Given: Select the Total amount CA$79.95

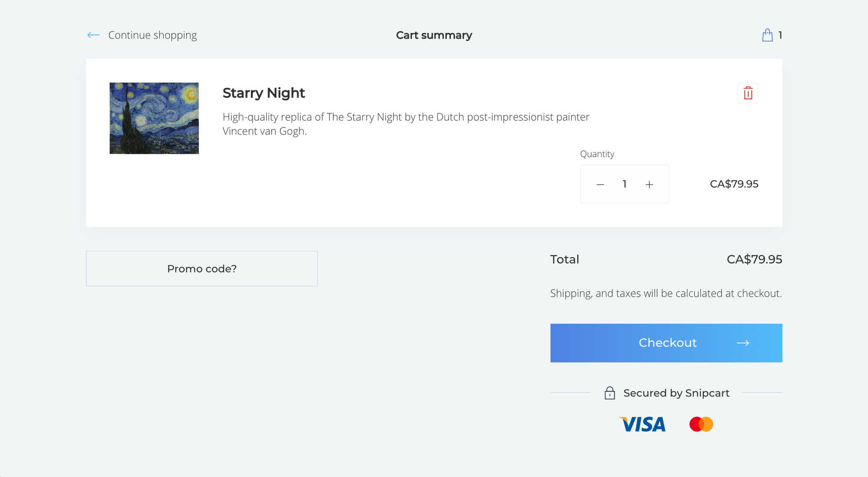Looking at the screenshot, I should click(754, 259).
